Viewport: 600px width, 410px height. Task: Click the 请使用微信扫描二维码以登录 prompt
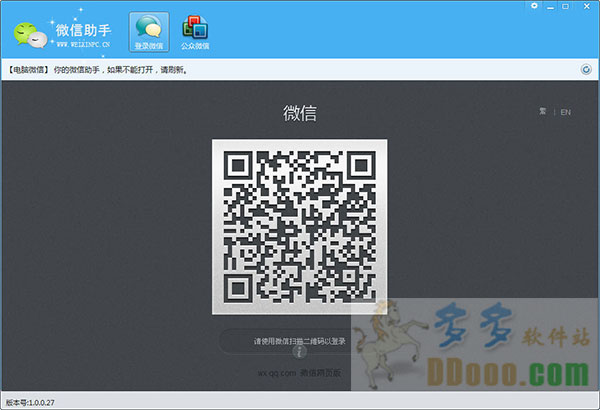pos(300,341)
